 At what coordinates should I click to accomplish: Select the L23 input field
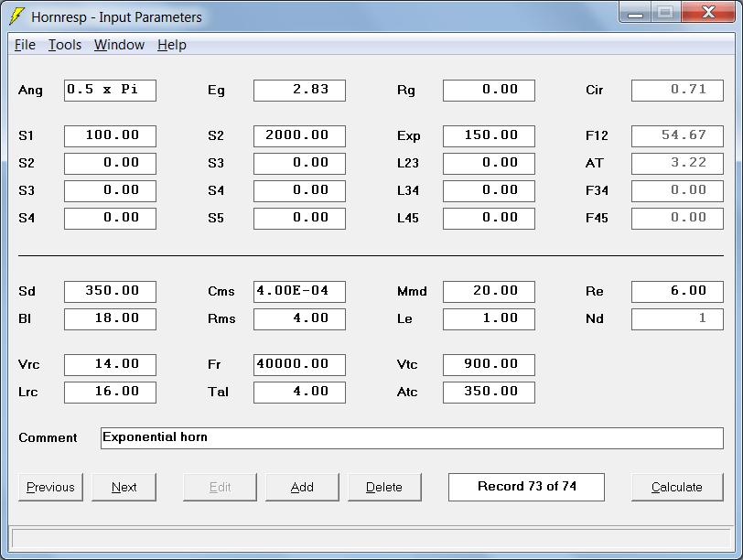tap(489, 164)
